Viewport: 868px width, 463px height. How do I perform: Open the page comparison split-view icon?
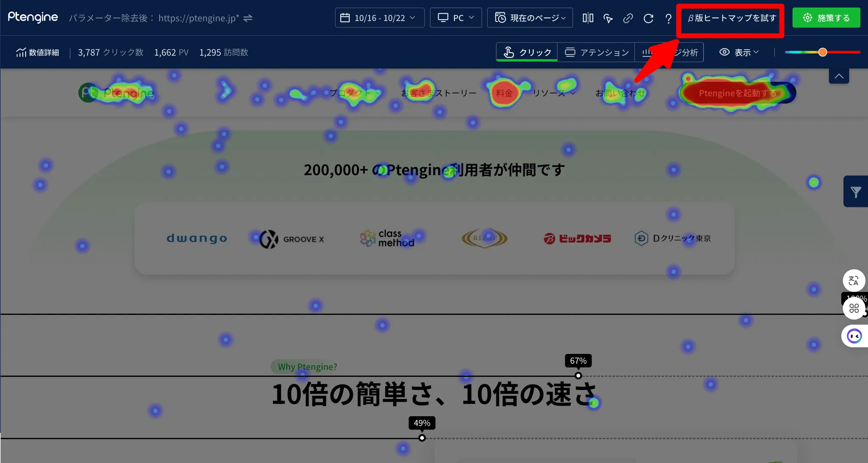[588, 18]
